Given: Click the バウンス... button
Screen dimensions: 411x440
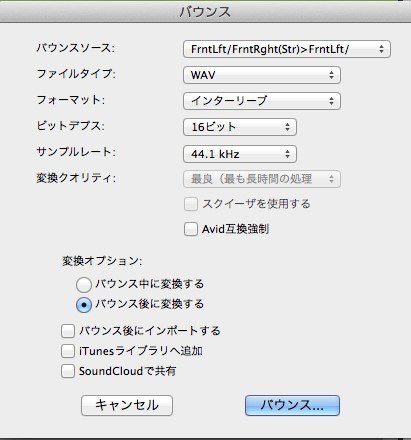Looking at the screenshot, I should pyautogui.click(x=292, y=405).
